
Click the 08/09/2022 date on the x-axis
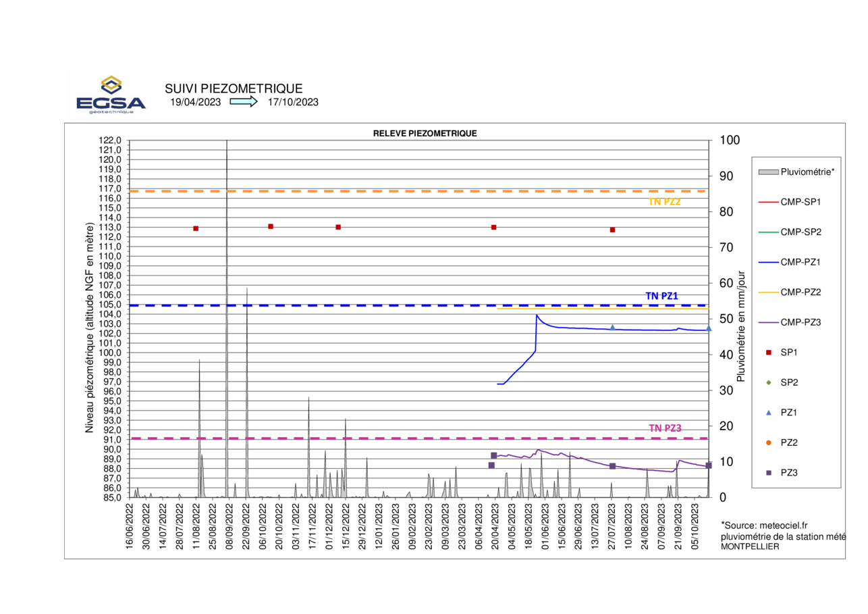[229, 526]
